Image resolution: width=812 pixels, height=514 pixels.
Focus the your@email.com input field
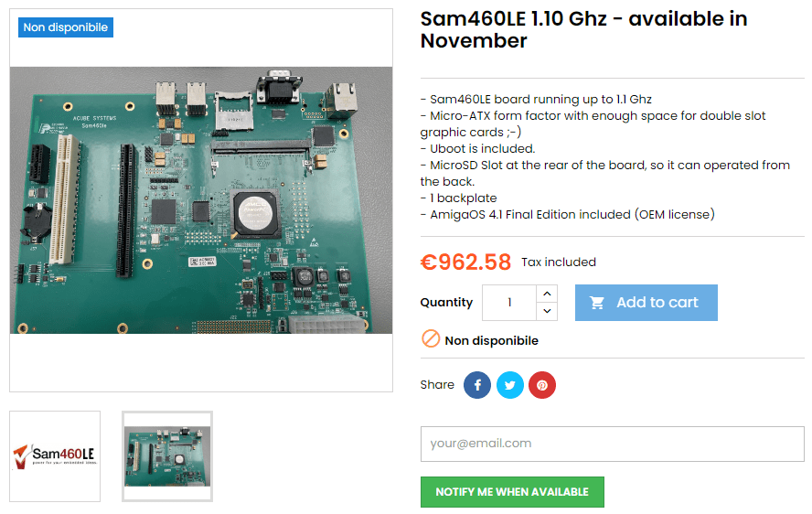tap(612, 444)
